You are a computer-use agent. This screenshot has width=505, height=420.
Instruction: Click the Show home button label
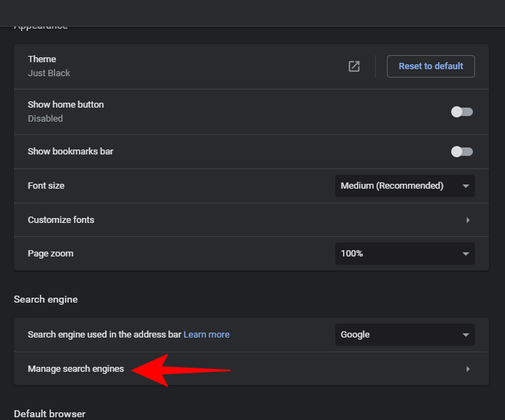66,105
